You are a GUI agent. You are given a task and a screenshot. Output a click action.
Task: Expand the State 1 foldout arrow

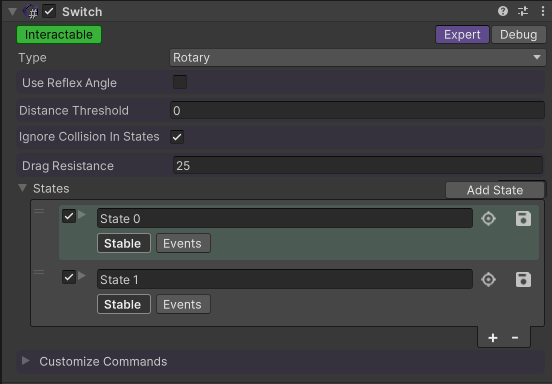[82, 275]
